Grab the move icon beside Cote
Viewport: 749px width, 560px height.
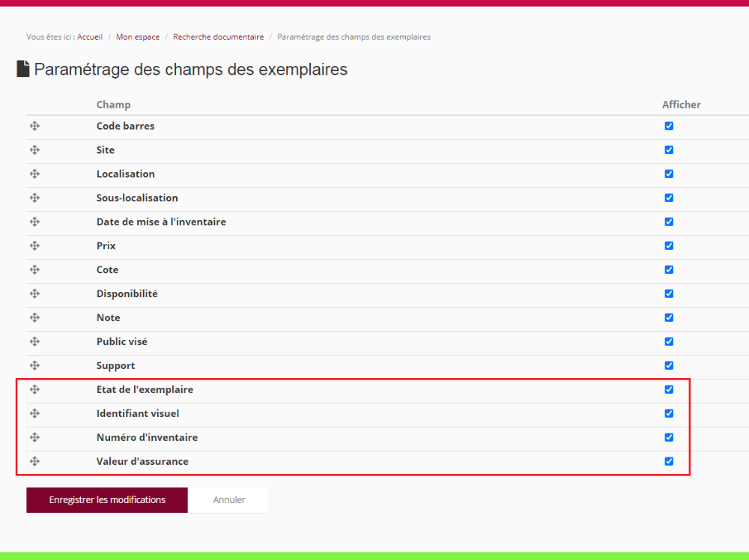[x=34, y=270]
